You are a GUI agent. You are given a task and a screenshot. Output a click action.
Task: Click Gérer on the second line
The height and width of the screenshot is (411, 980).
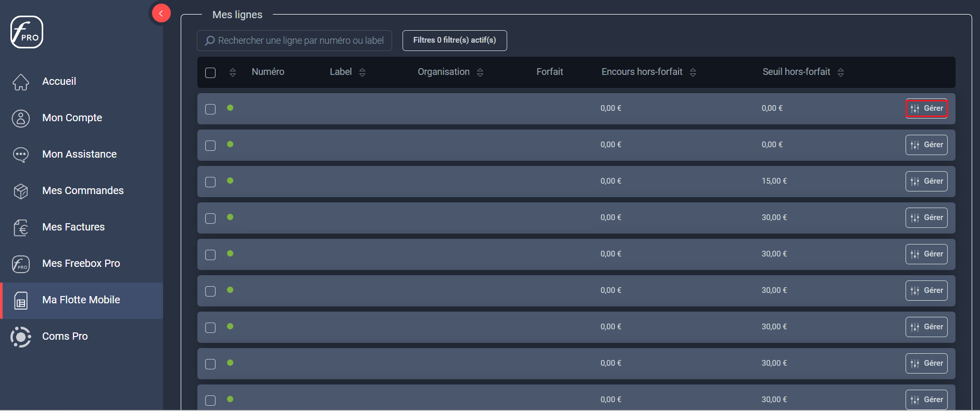pos(926,145)
